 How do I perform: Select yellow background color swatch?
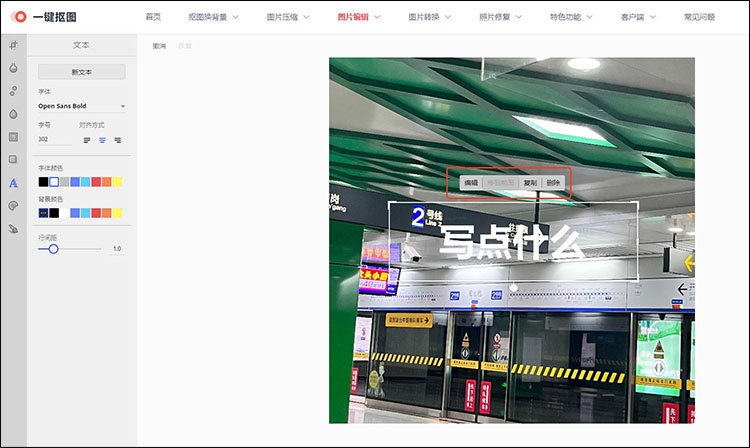[x=117, y=213]
